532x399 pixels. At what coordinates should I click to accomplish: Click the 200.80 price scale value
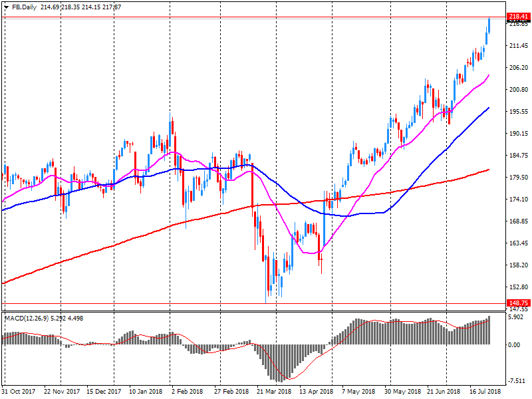tap(519, 90)
